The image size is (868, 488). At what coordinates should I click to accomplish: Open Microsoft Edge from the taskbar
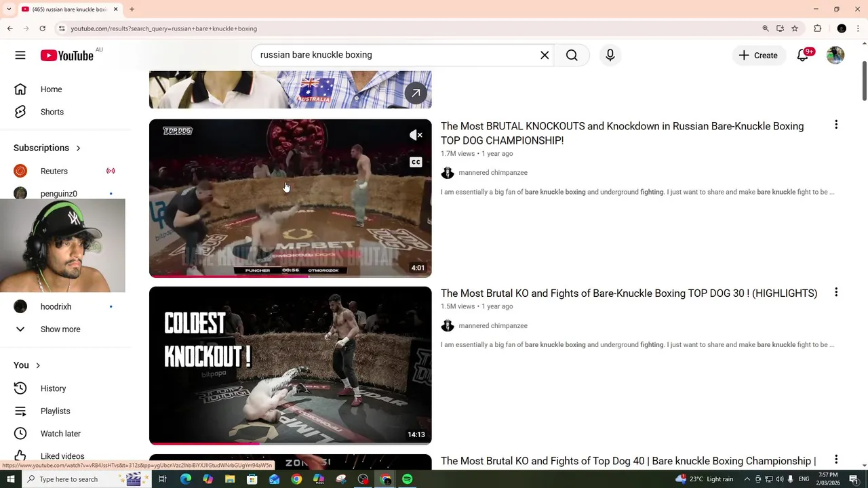185,479
